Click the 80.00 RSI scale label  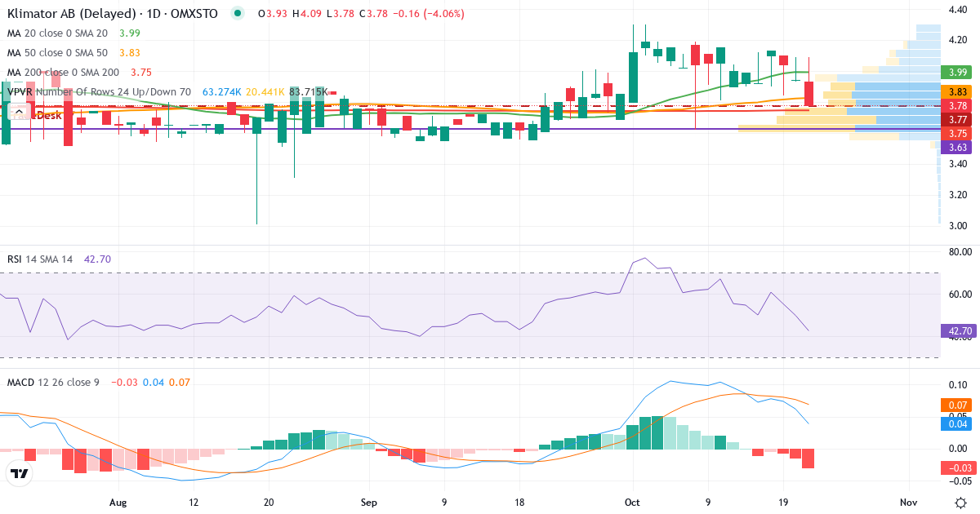click(959, 252)
